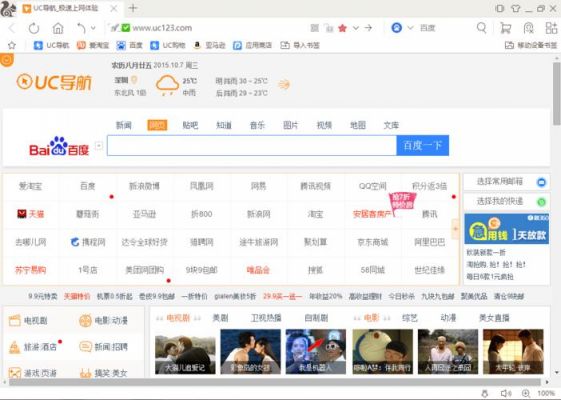This screenshot has height=400, width=561.
Task: Click the horizontal scrollbar at page bottom
Action: point(275,382)
